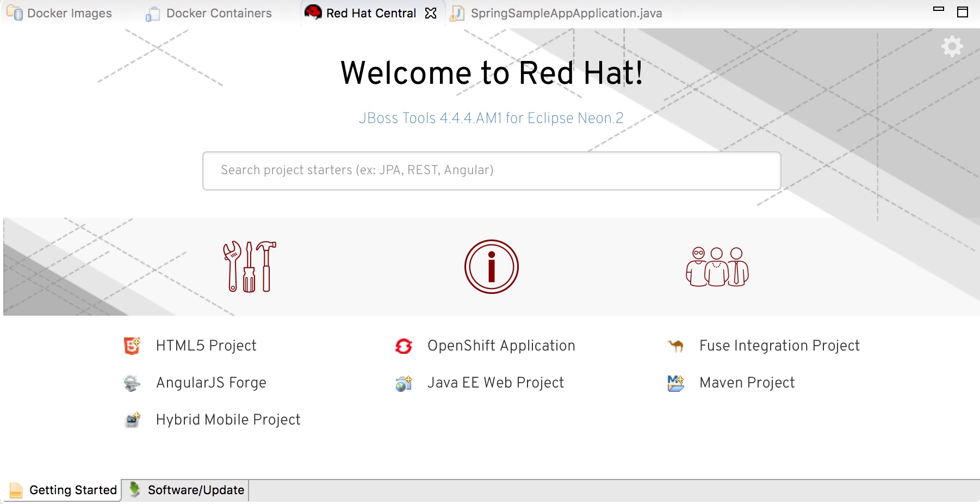Viewport: 980px width, 504px height.
Task: Click the Maven Project icon
Action: [675, 383]
